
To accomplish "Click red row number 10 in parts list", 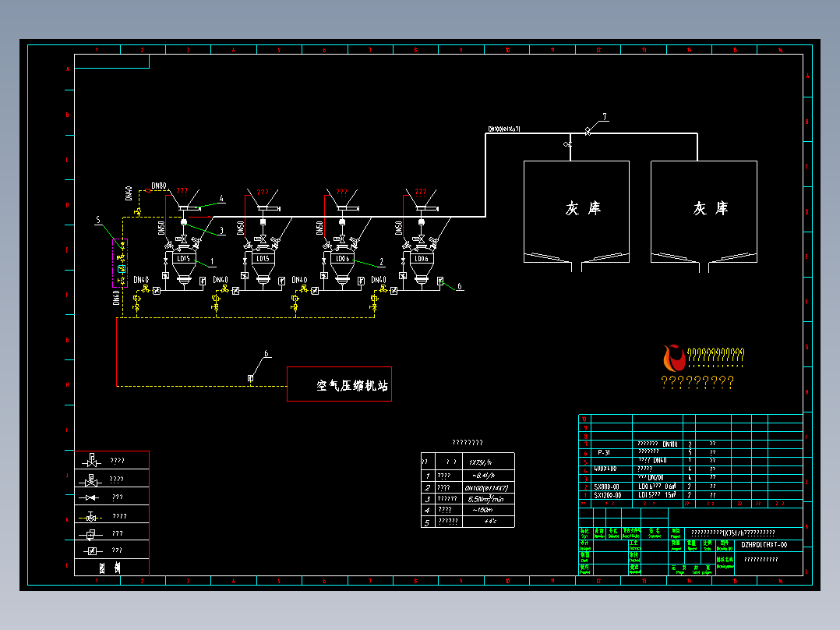I will point(584,419).
